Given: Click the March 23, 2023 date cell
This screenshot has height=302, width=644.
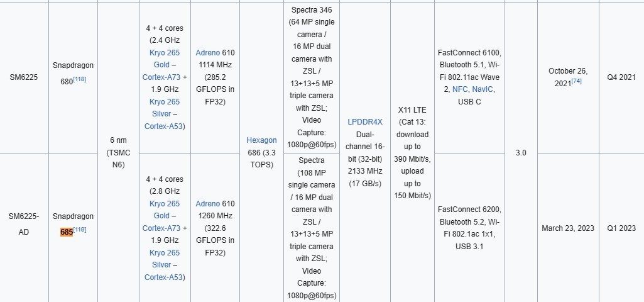Looking at the screenshot, I should tap(568, 228).
